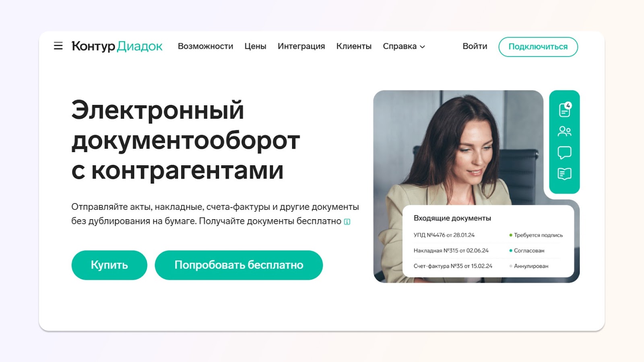Viewport: 644px width, 362px height.
Task: Expand the Справка dropdown chevron
Action: pos(422,47)
